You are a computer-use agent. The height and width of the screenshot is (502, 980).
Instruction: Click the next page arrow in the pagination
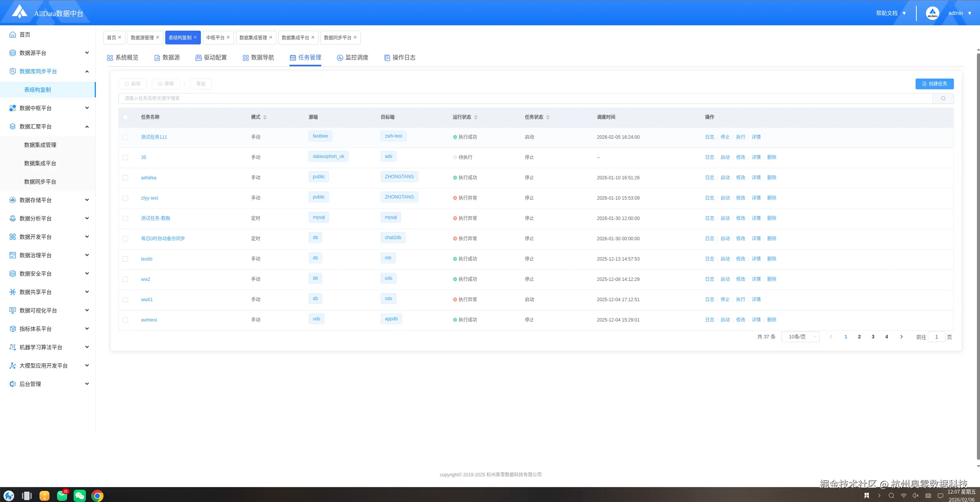(x=901, y=337)
